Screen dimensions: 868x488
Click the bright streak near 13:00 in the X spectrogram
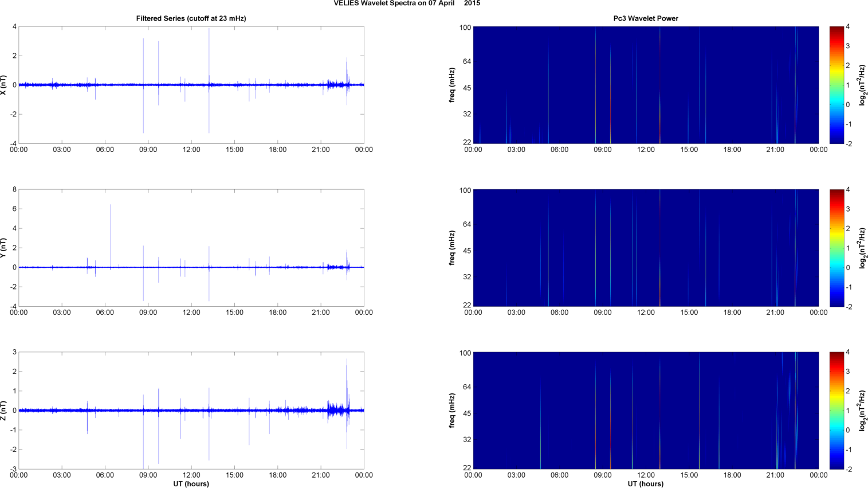pos(659,85)
